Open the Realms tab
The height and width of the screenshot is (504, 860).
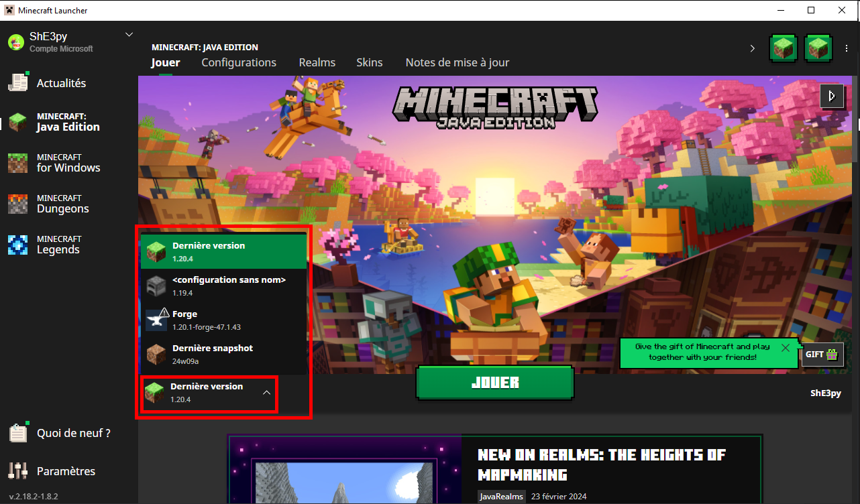tap(317, 62)
